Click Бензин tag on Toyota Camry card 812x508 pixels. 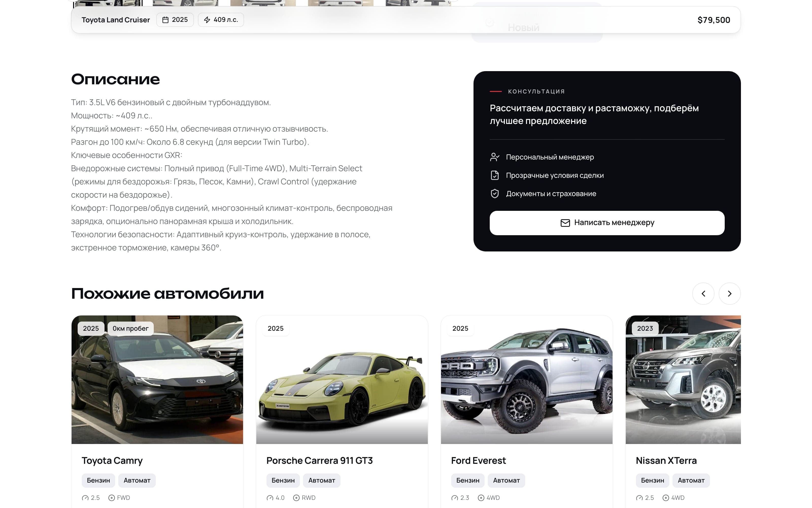point(98,481)
